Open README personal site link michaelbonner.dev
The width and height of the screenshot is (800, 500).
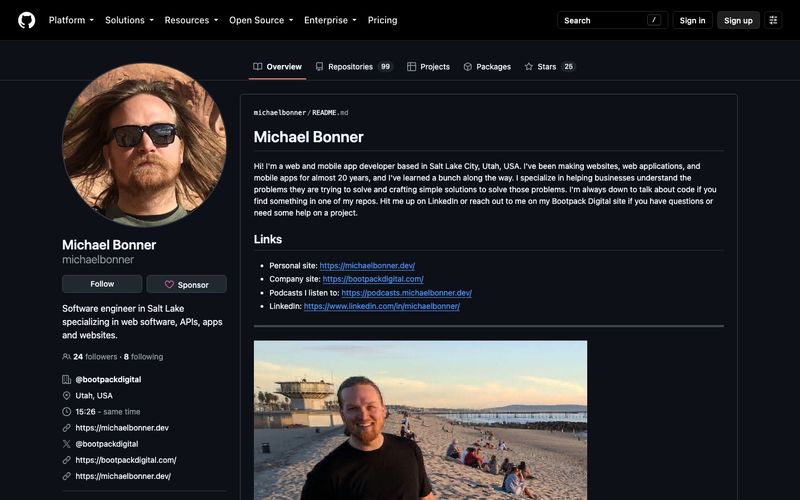click(x=367, y=266)
